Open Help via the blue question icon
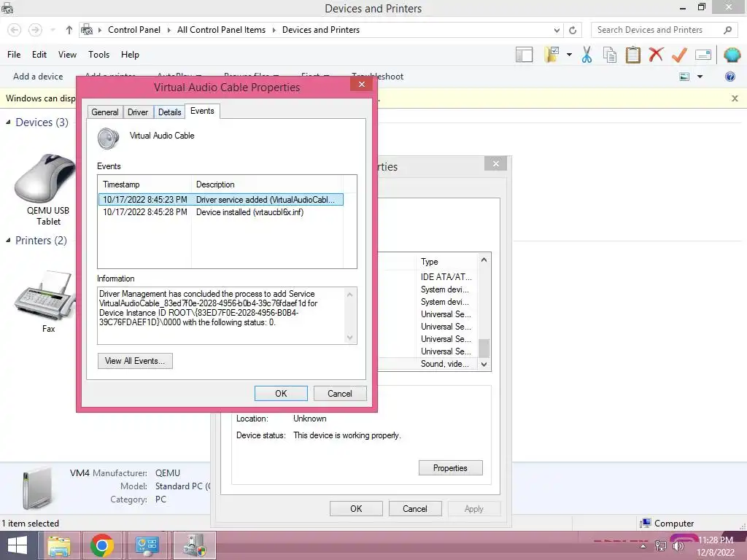747x560 pixels. click(729, 76)
